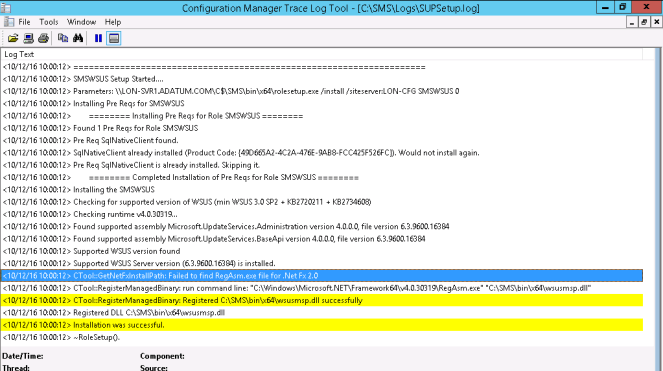Click the Copy to clipboard toolbar icon
The height and width of the screenshot is (371, 663).
point(63,38)
